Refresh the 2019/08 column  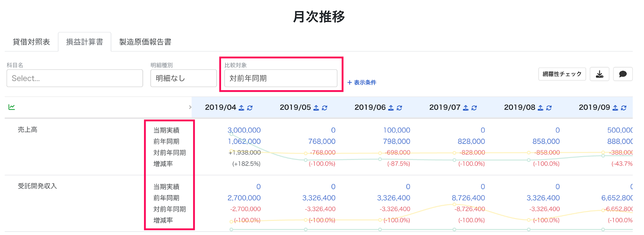(549, 108)
